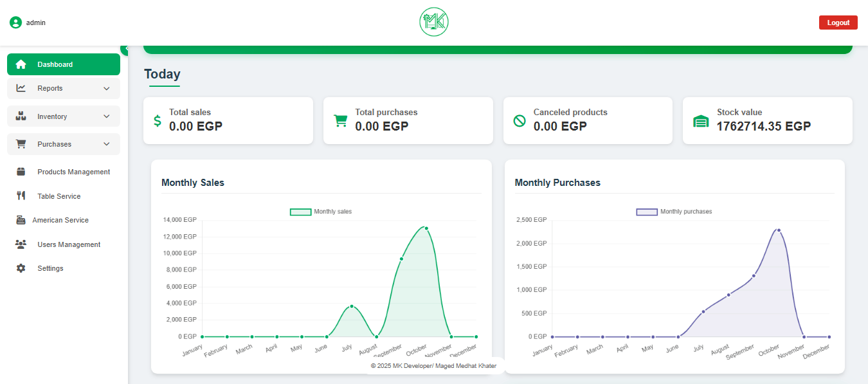868x384 pixels.
Task: Click the Total sales summary card
Action: (228, 120)
